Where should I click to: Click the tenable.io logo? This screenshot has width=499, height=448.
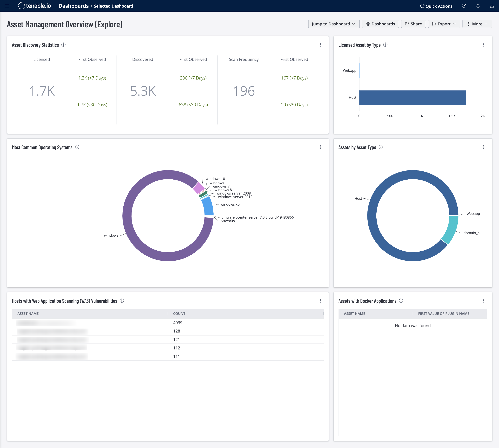tap(35, 6)
